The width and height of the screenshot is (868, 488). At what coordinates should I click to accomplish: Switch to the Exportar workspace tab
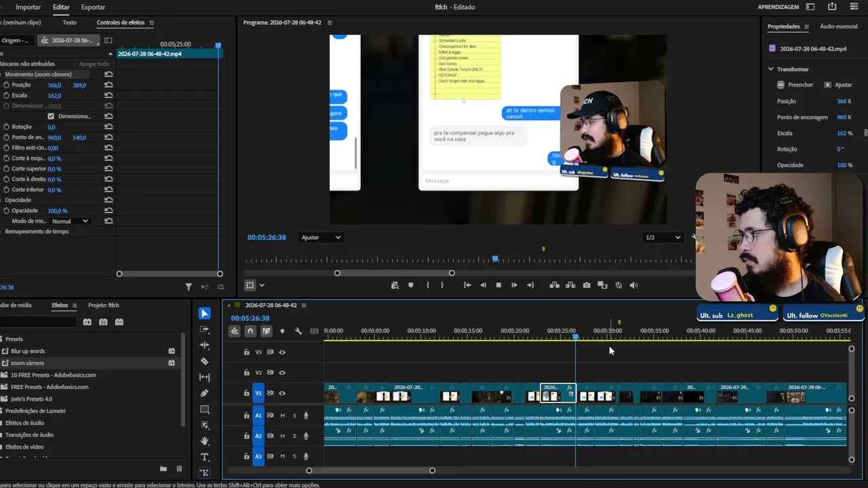[x=93, y=7]
